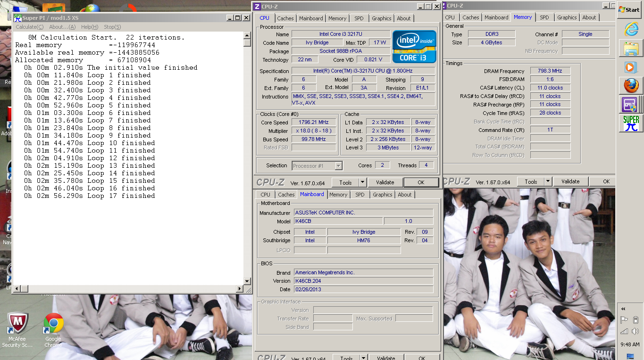Click the Core Speed value '1796.21 MHz'
644x360 pixels.
click(x=314, y=122)
